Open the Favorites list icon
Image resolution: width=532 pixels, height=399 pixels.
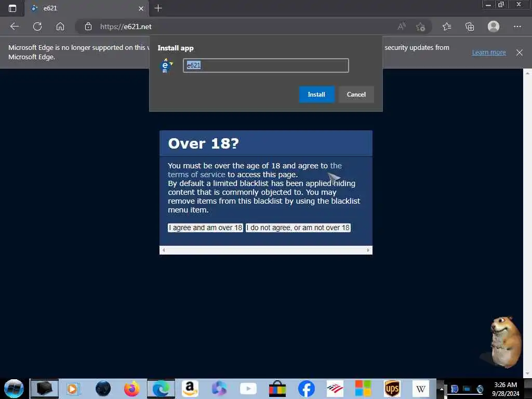point(447,26)
